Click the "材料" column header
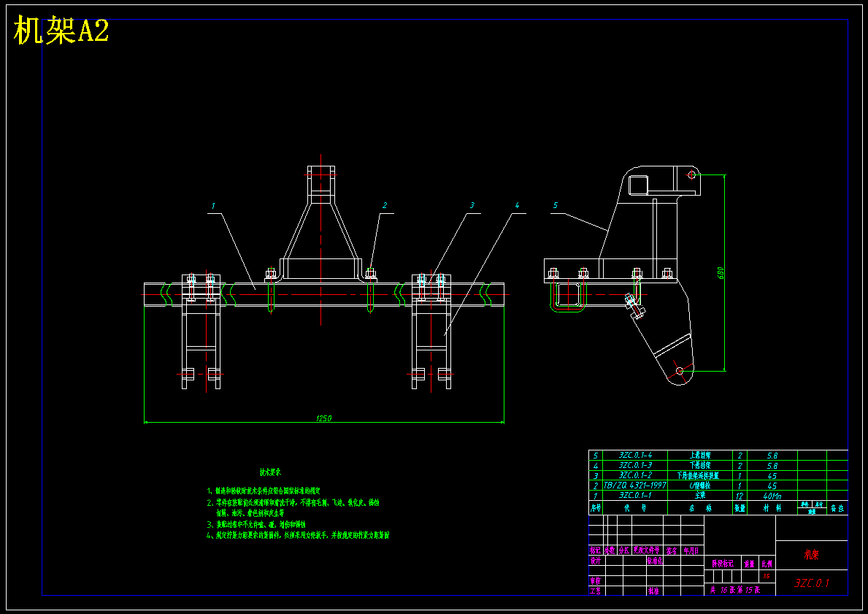868x614 pixels. 772,507
